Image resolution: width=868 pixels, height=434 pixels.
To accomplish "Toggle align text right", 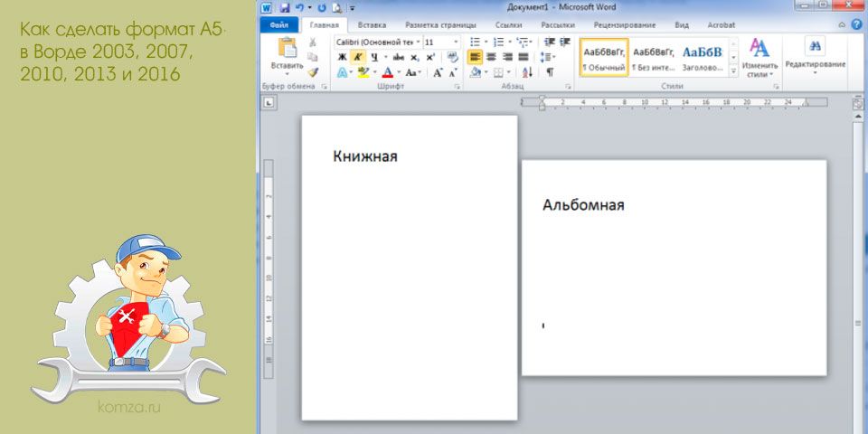I will (x=507, y=57).
